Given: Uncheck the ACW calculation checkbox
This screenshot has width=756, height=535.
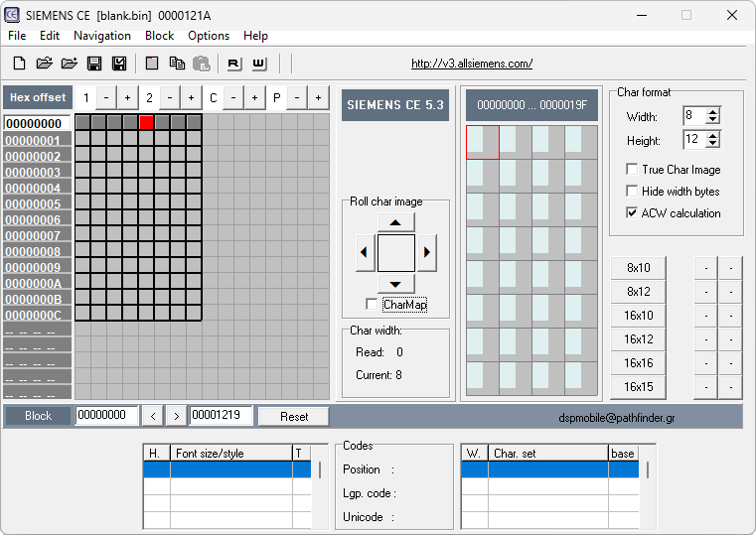Looking at the screenshot, I should click(x=632, y=212).
